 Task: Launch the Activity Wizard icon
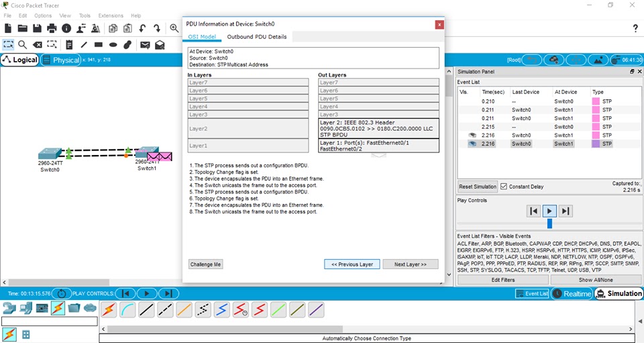(81, 28)
